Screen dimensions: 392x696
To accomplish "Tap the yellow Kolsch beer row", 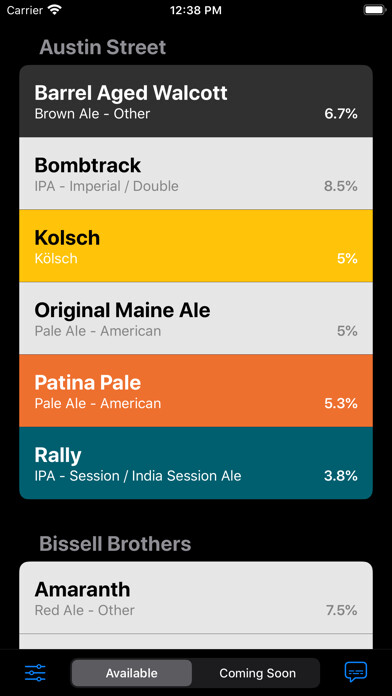I will pos(196,245).
